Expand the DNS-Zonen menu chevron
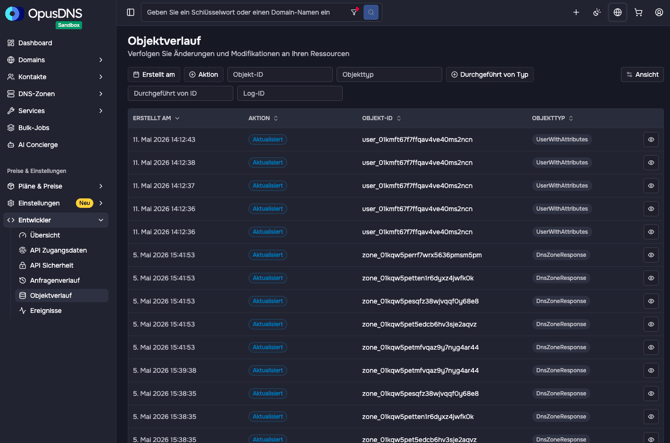 coord(101,94)
